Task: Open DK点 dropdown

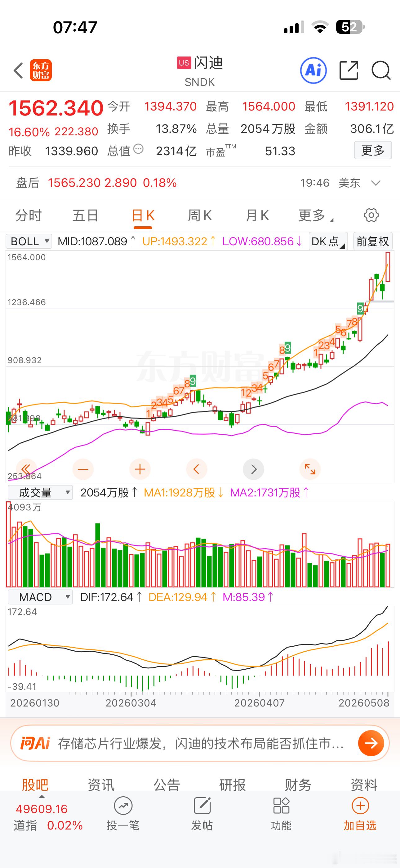Action: [328, 241]
